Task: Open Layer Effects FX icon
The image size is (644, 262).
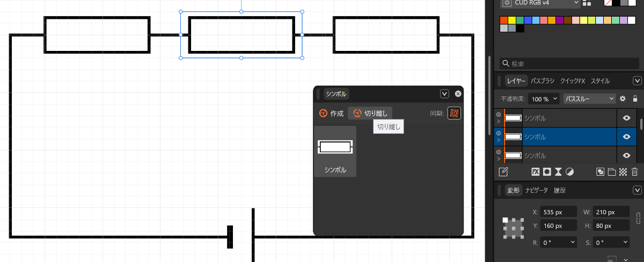Action: (x=536, y=172)
